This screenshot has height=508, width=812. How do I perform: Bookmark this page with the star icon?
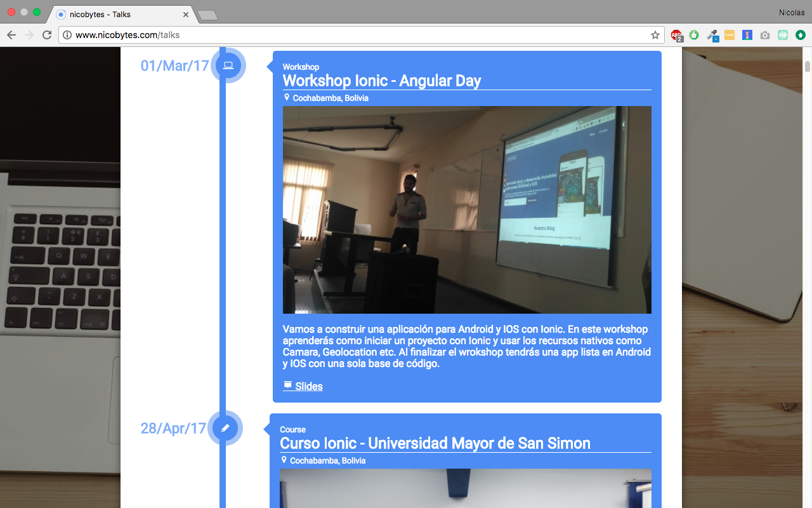[655, 35]
